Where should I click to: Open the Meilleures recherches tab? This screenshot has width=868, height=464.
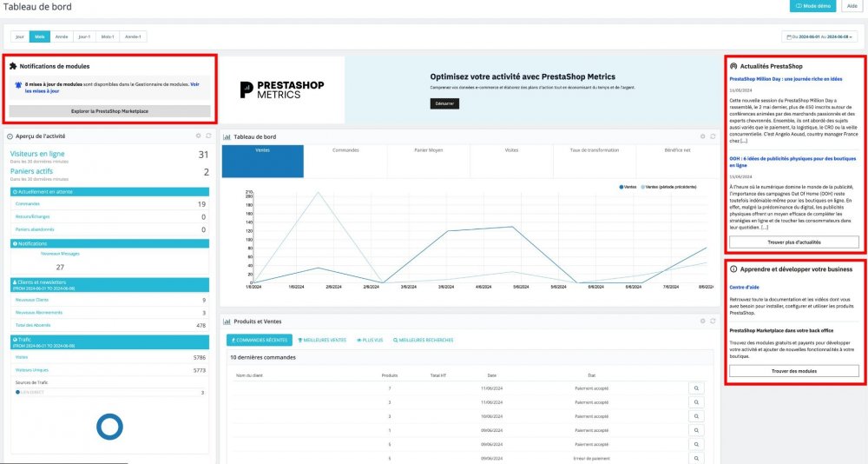(x=423, y=340)
